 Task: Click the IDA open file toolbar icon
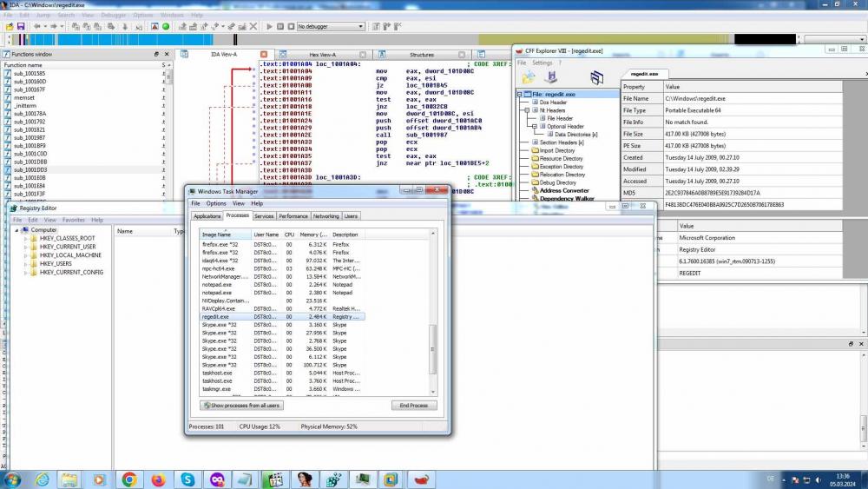tap(9, 27)
